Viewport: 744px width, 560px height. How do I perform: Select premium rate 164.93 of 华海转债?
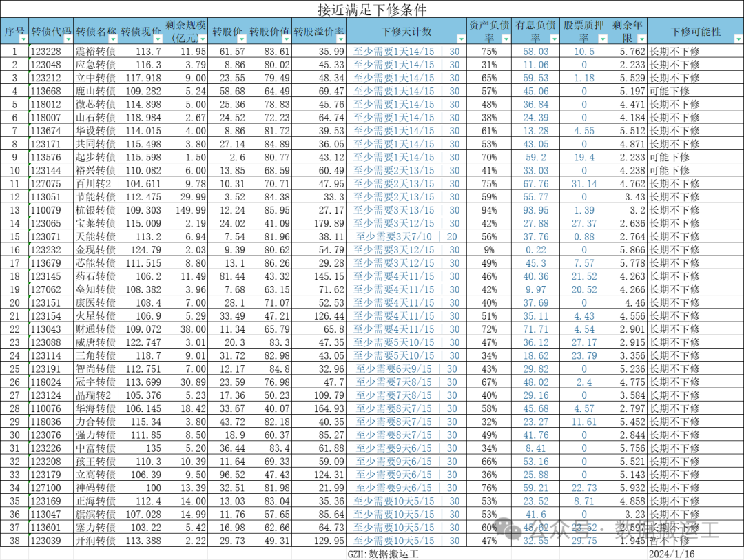coord(320,409)
